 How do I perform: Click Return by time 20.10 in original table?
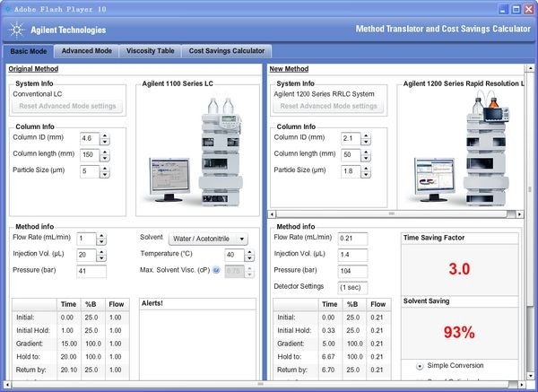[69, 370]
